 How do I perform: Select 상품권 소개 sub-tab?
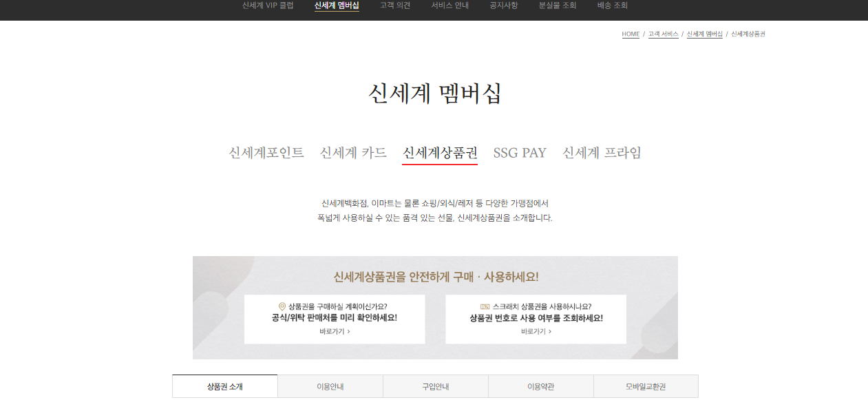tap(225, 386)
